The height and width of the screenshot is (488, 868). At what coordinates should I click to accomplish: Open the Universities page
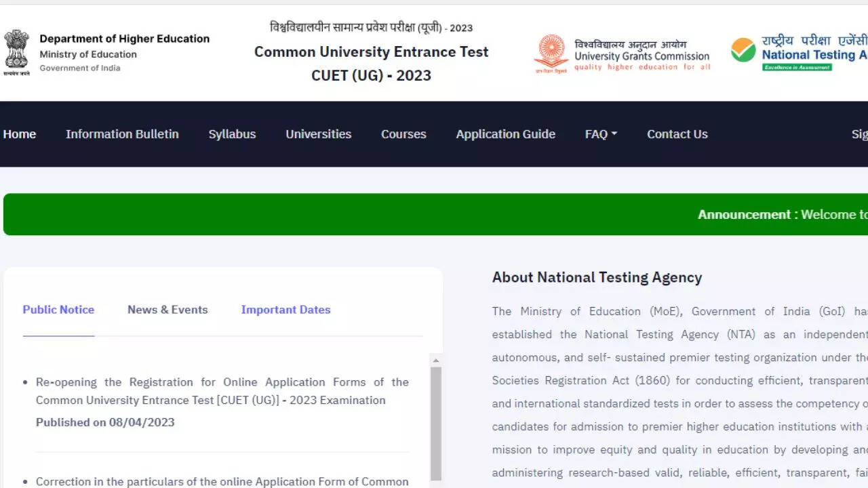pyautogui.click(x=318, y=134)
